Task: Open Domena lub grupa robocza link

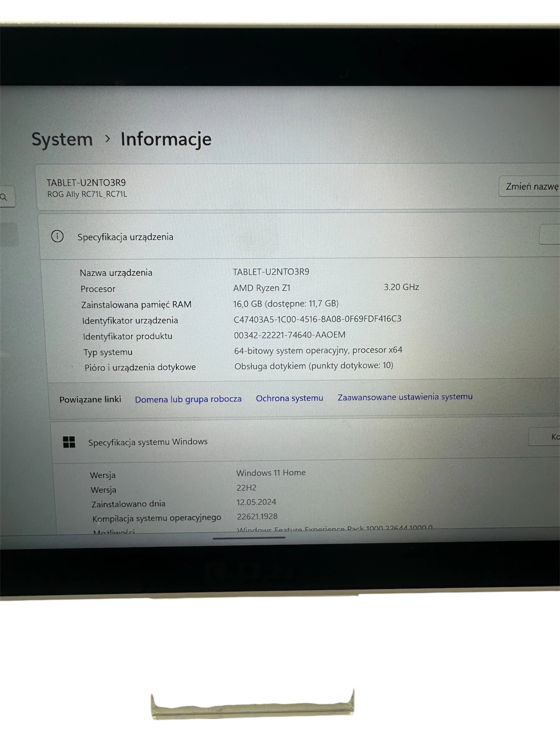Action: [188, 399]
